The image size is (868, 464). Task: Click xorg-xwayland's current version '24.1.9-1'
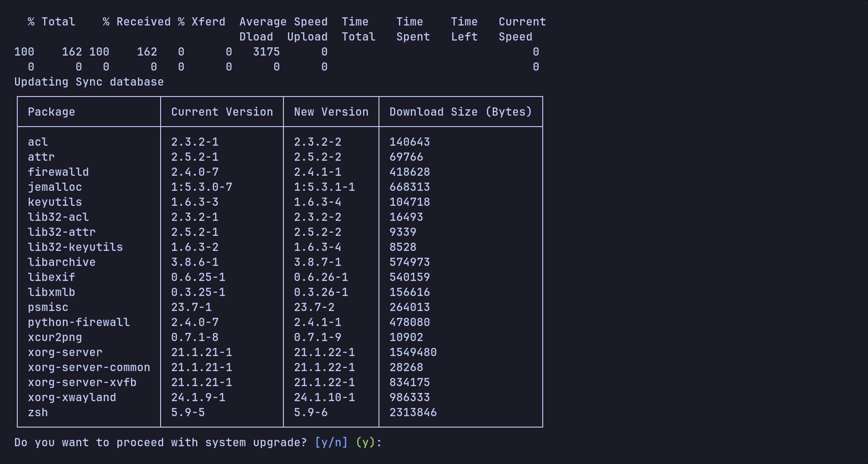(x=198, y=398)
